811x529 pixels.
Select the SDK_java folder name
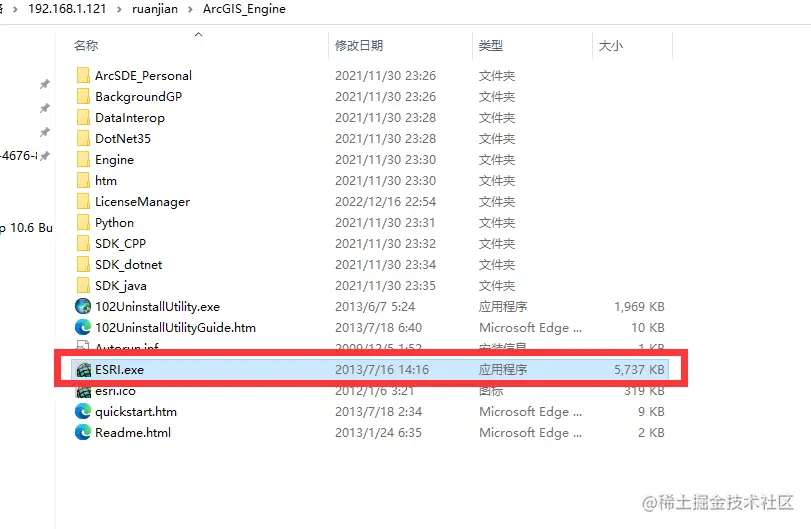point(121,286)
